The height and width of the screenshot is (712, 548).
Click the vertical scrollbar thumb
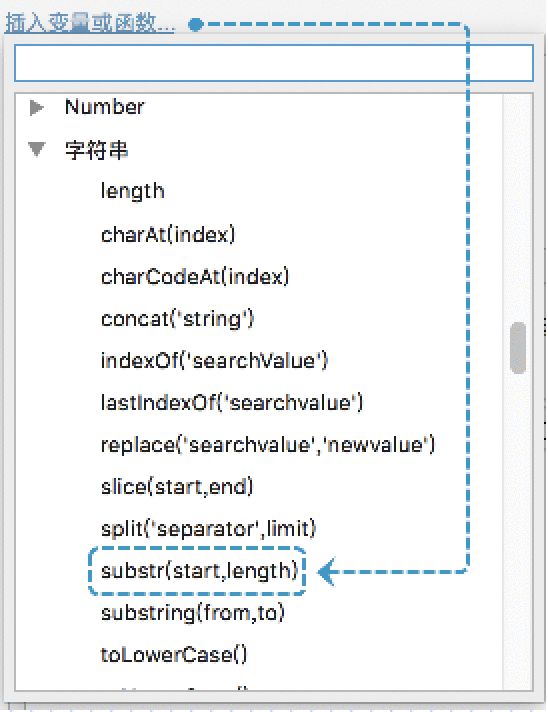[518, 348]
